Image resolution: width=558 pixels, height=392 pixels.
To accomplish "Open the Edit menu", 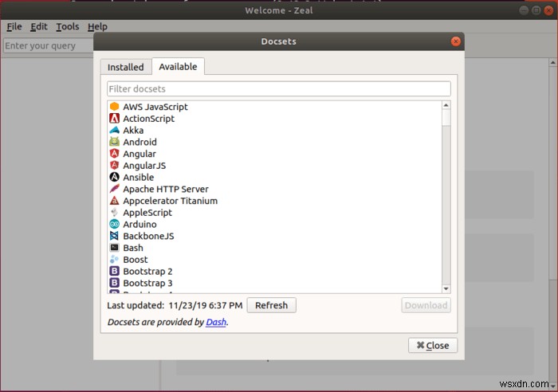I will (39, 26).
